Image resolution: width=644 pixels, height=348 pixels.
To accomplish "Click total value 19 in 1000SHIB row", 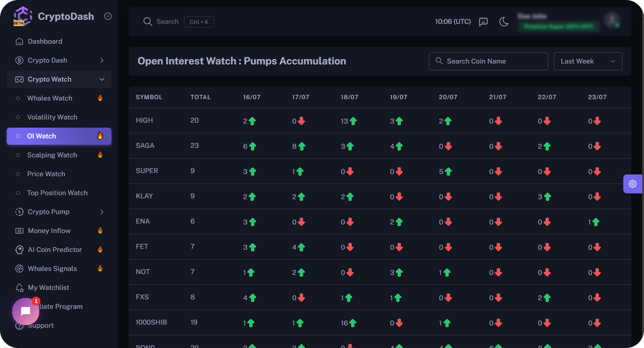I will click(194, 323).
